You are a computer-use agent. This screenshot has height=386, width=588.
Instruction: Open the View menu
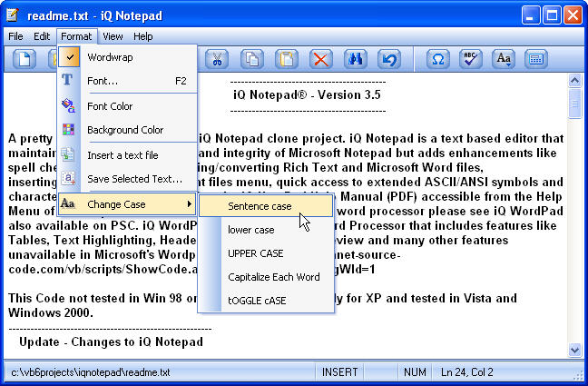[113, 36]
